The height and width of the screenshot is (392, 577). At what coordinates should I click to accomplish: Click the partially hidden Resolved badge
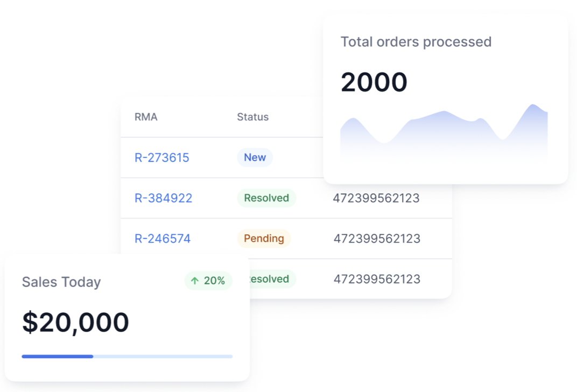click(273, 279)
